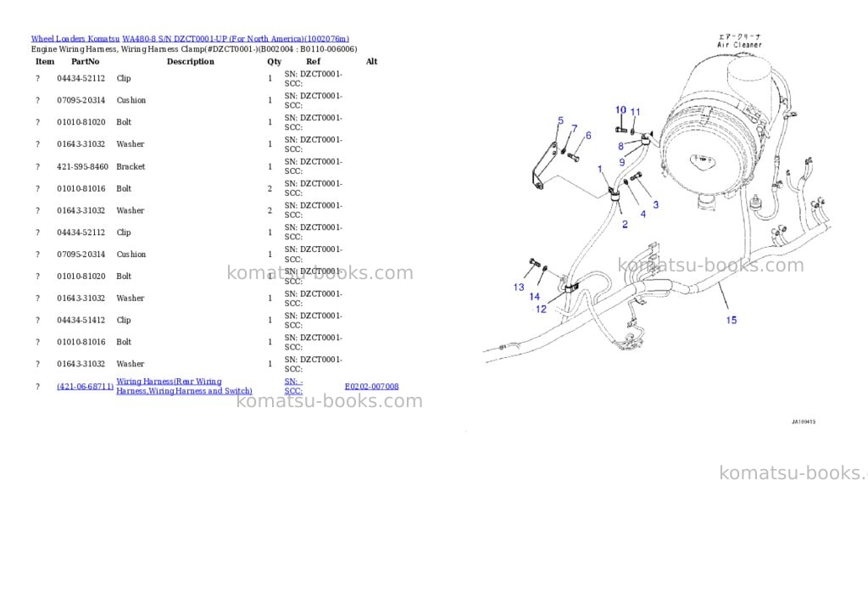The image size is (868, 615).
Task: Click callout number 10 in the diagram
Action: (621, 110)
